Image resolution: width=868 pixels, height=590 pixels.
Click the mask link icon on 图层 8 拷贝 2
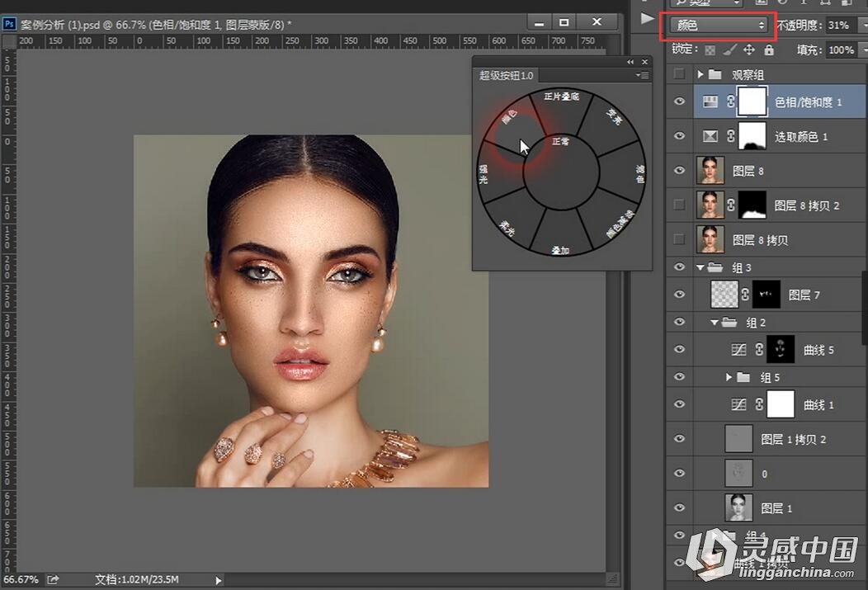point(731,205)
